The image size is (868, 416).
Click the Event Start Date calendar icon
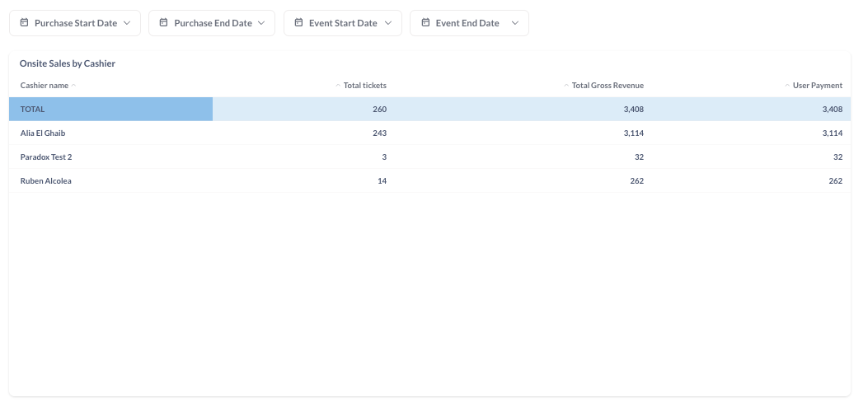pyautogui.click(x=298, y=23)
